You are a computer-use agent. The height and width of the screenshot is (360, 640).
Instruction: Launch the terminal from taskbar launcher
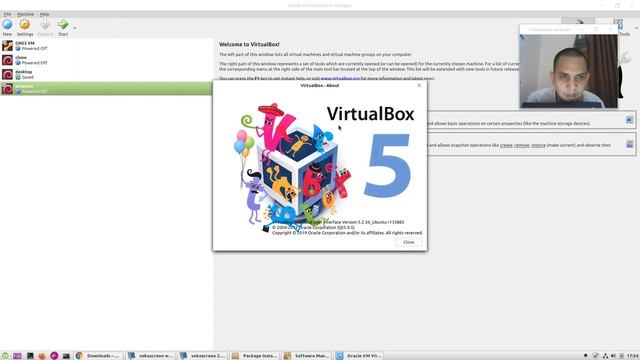[30, 356]
